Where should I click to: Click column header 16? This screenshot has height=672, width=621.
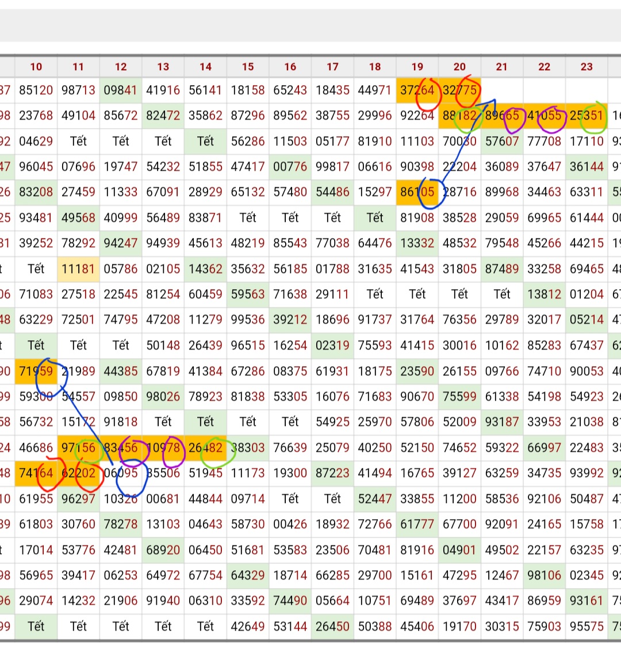tap(290, 67)
